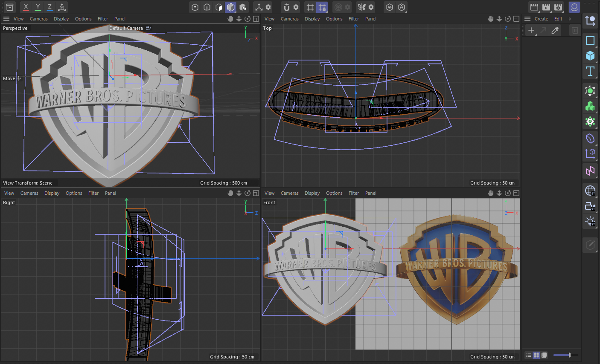The image size is (600, 364).
Task: Open the cube primitives palette
Action: tap(590, 55)
